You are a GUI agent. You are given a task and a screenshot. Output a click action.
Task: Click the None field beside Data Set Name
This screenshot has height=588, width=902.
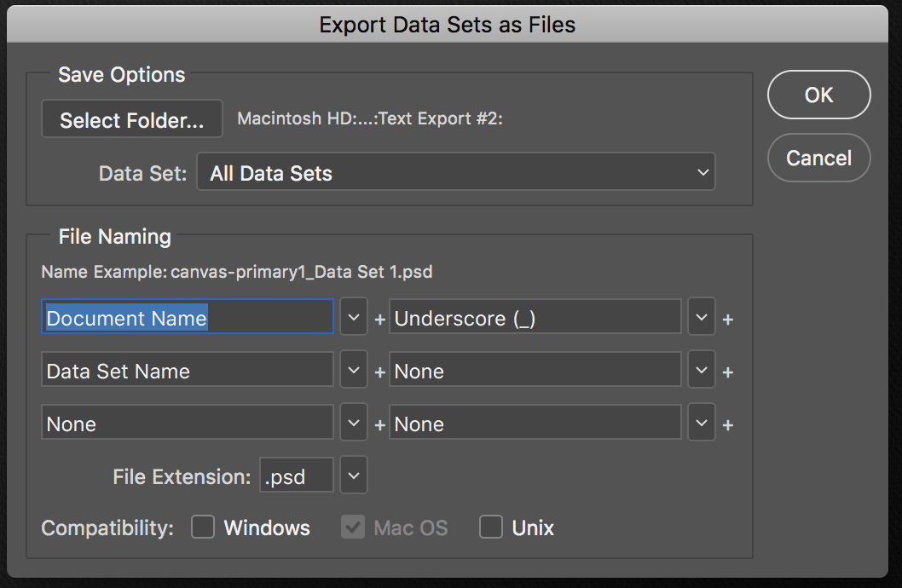pyautogui.click(x=535, y=371)
